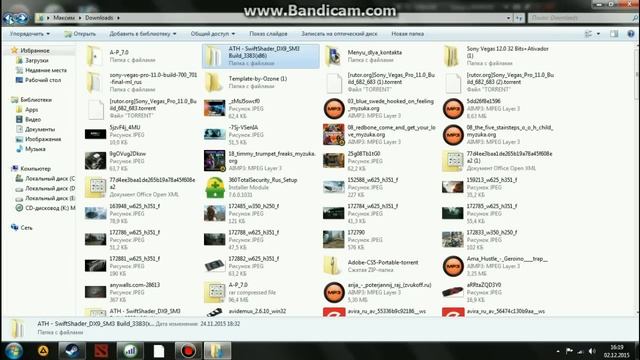
Task: Click the volume icon in system tray
Action: pyautogui.click(x=592, y=351)
